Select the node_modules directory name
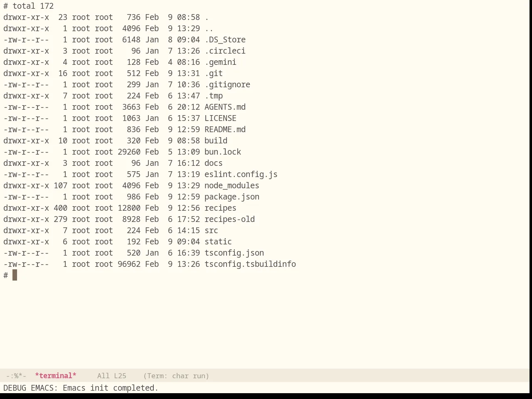532x399 pixels. click(x=232, y=185)
